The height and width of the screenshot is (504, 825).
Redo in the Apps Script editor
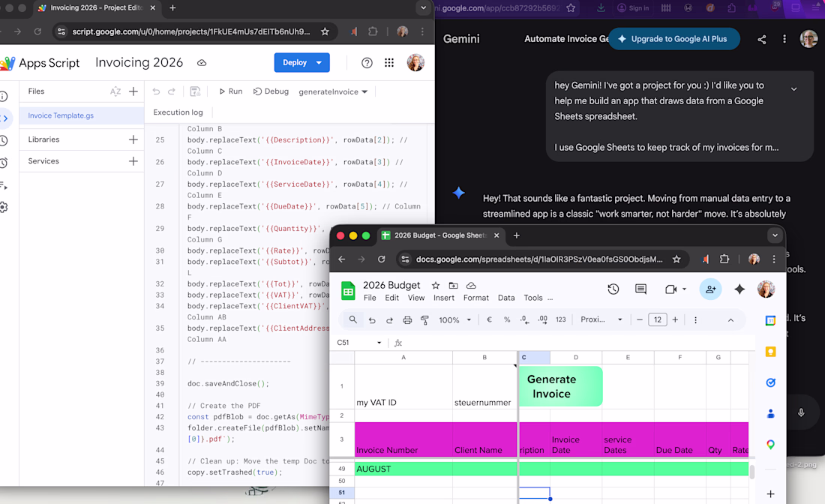pyautogui.click(x=172, y=91)
